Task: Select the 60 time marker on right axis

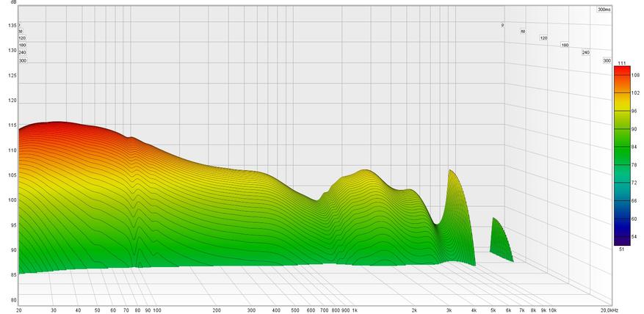Action: pyautogui.click(x=523, y=32)
